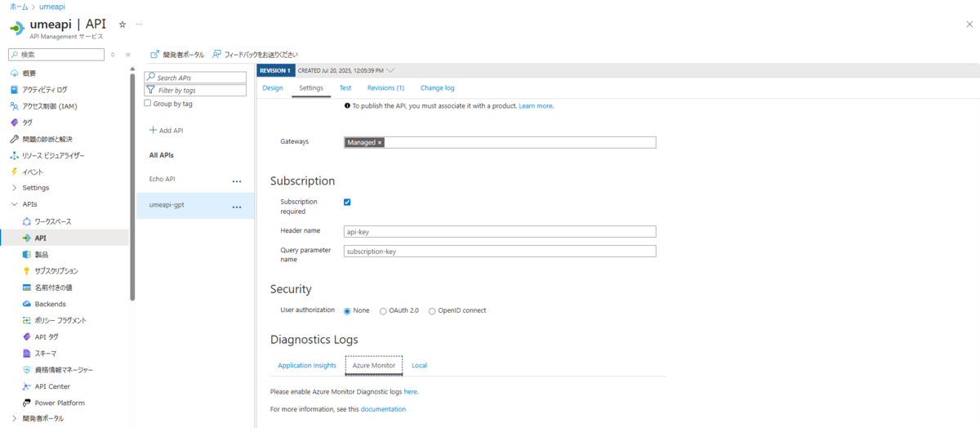Collapse the sidebar with the double-chevron icon
This screenshot has width=980, height=428.
[128, 55]
